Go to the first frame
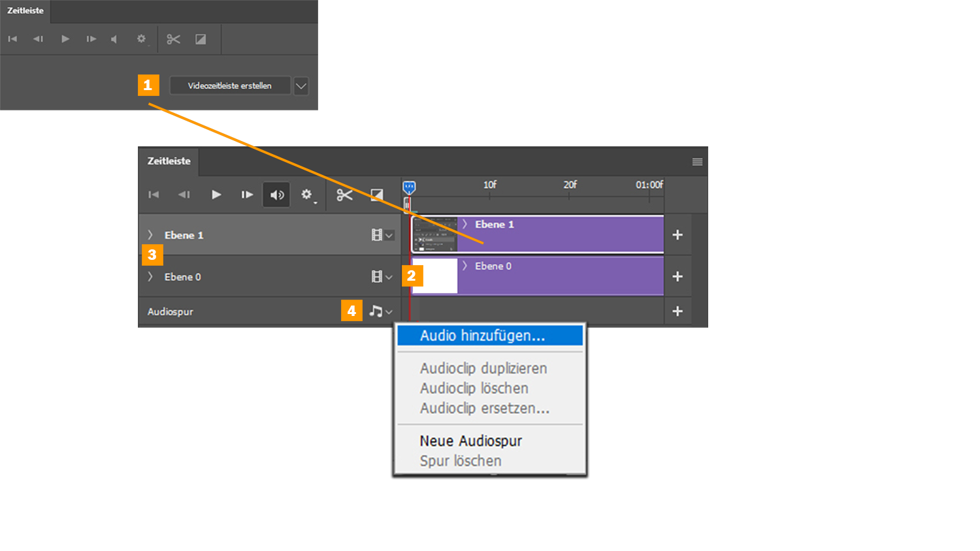Screen dimensions: 980x551 click(154, 195)
